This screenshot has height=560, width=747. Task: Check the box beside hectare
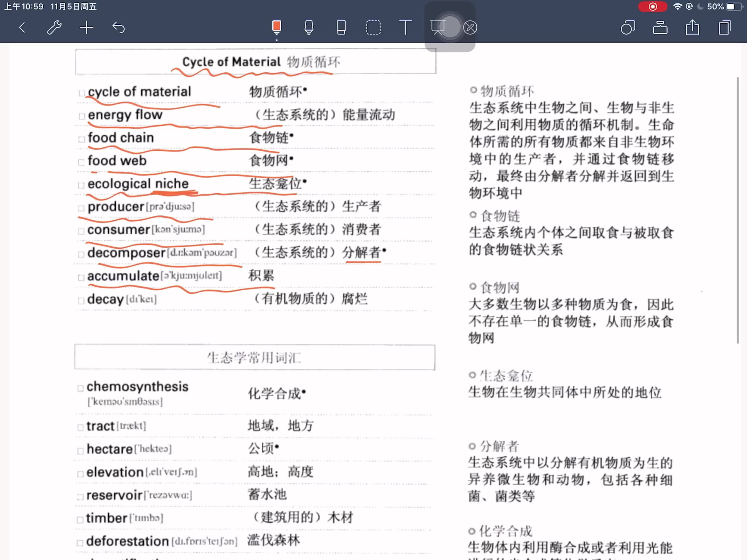pos(80,451)
